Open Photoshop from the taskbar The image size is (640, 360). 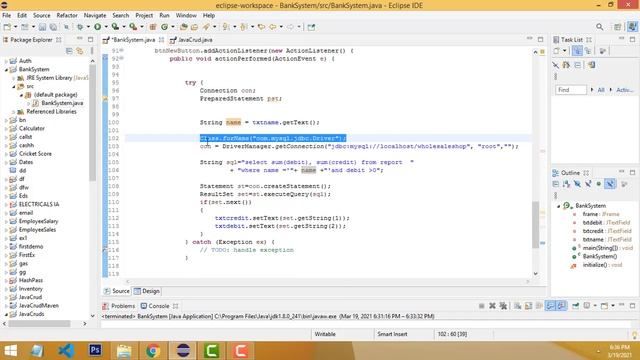click(96, 350)
